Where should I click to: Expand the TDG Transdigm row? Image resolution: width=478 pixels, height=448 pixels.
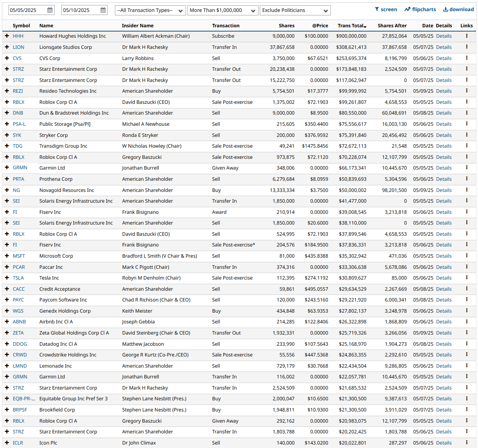tap(7, 146)
